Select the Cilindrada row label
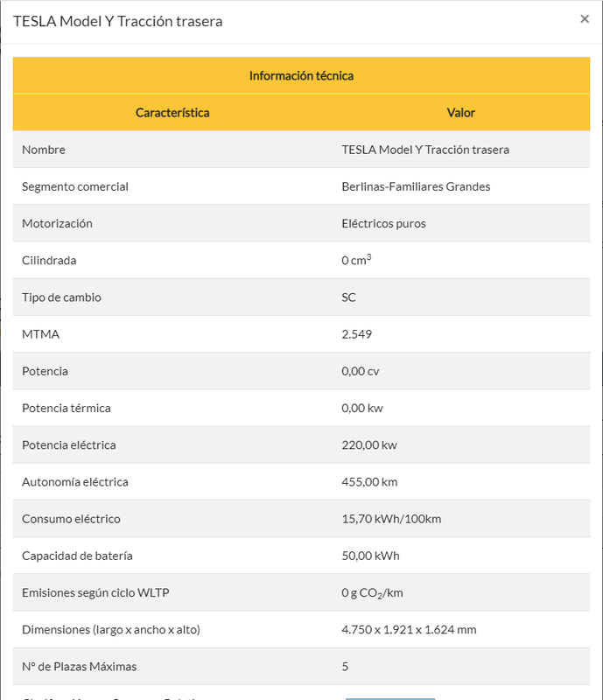603x700 pixels. click(x=49, y=260)
